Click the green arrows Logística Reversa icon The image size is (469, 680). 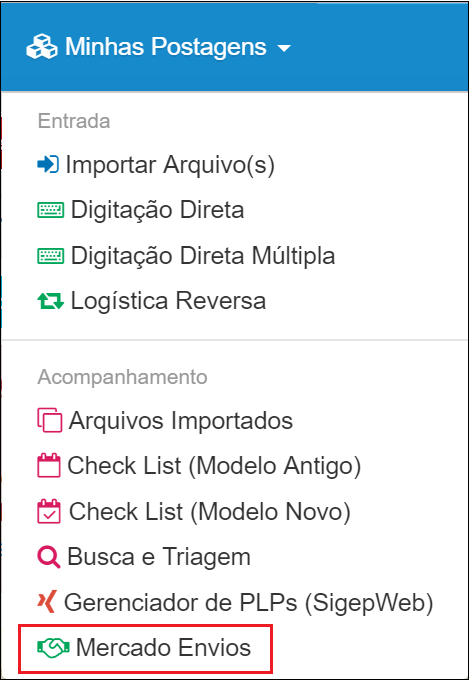coord(51,301)
